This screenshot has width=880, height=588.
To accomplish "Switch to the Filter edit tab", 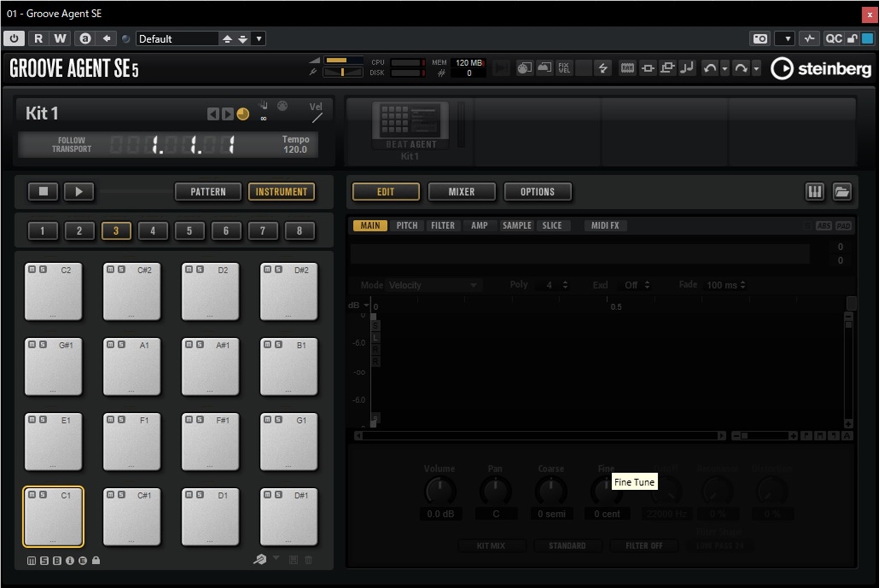I will [443, 226].
